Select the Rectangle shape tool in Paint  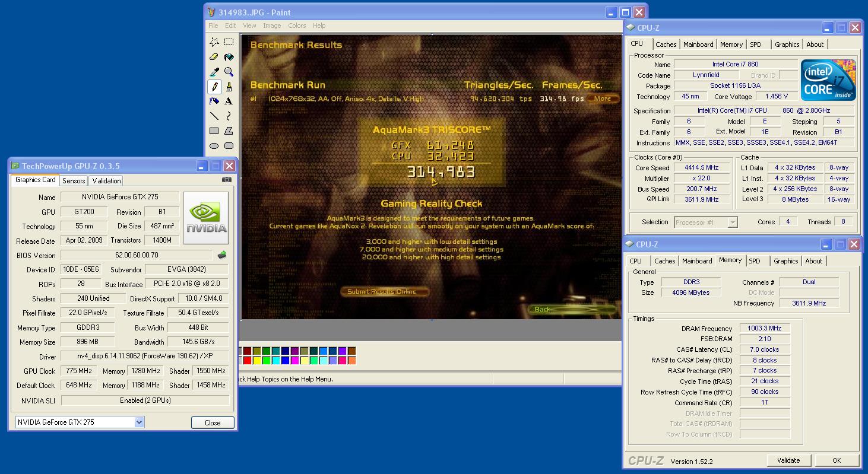point(214,131)
